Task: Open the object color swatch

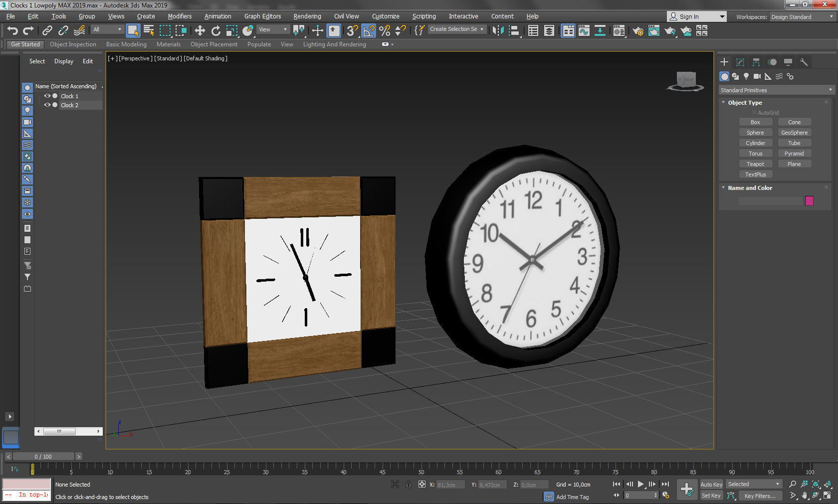Action: (809, 200)
